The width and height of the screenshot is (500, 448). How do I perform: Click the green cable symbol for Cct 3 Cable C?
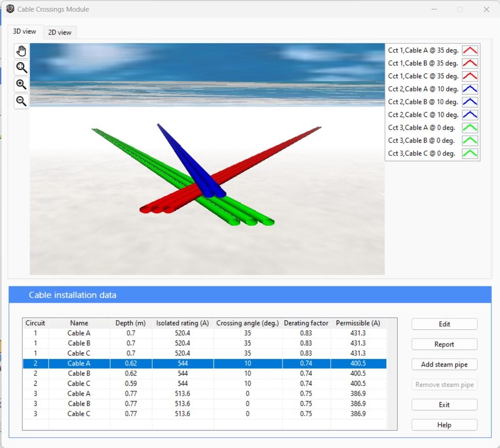(x=470, y=153)
